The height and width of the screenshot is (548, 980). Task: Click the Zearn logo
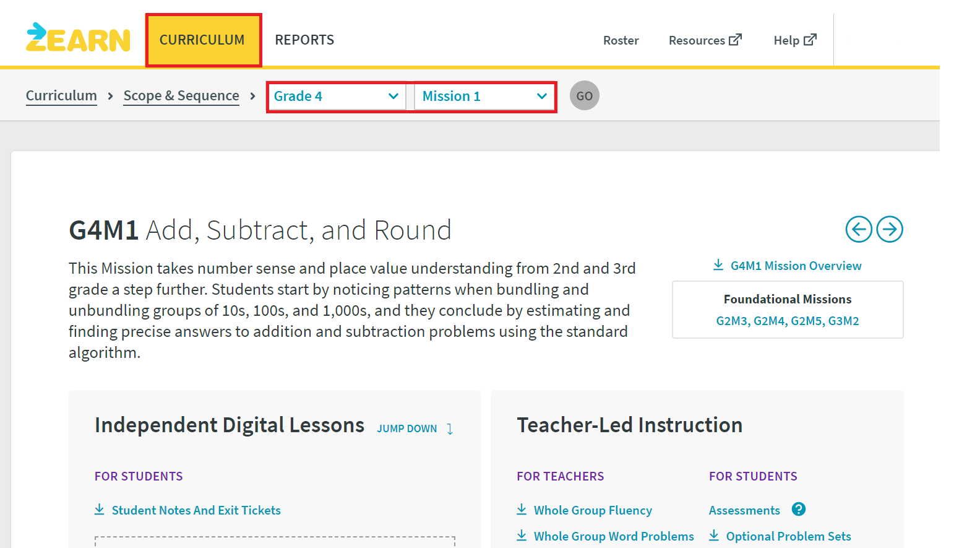(x=78, y=37)
